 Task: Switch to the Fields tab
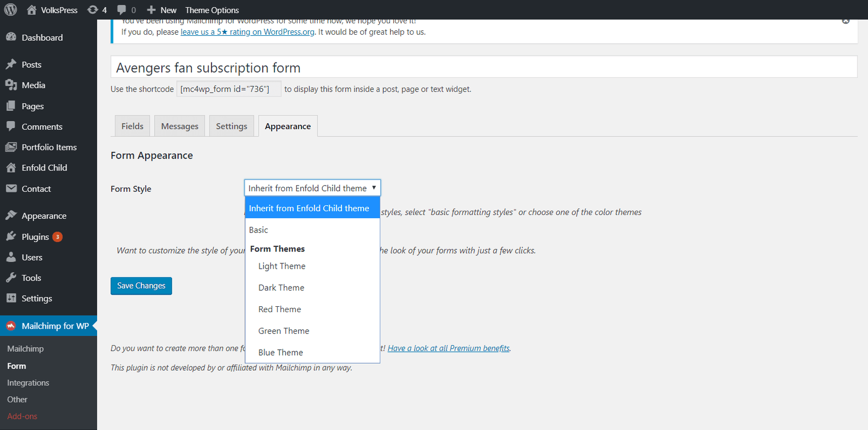pos(132,126)
